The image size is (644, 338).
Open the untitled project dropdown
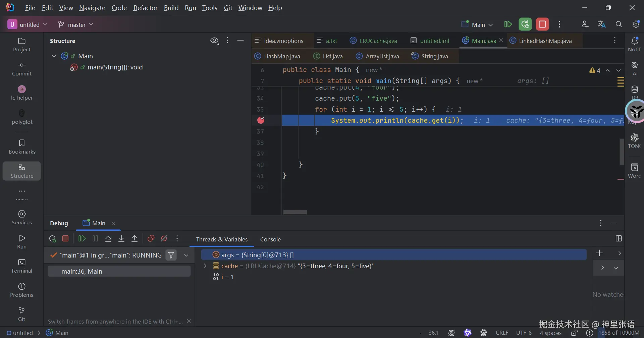tap(28, 24)
